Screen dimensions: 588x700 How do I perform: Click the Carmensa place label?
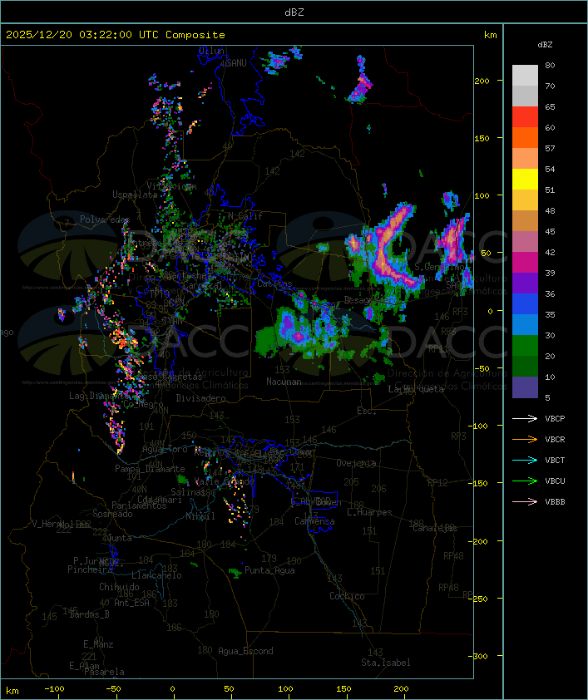click(314, 521)
